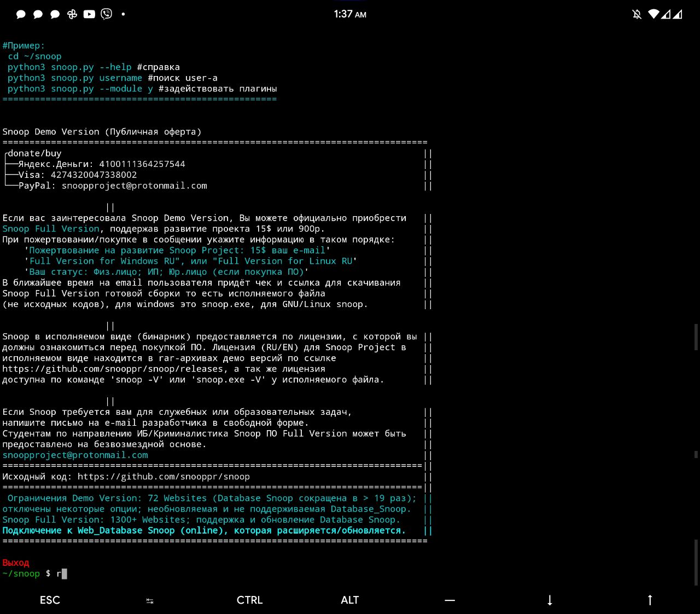Tap 'Snoop Full Version: 1300+ Websites' line
The image size is (700, 614).
201,520
